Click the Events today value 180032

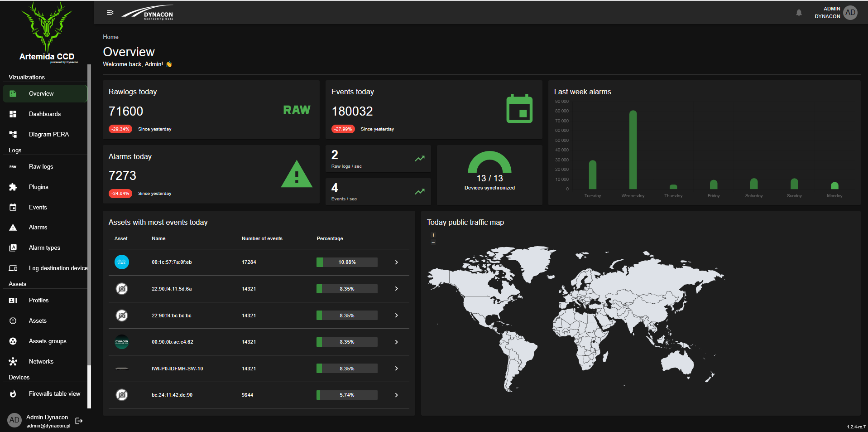tap(352, 111)
